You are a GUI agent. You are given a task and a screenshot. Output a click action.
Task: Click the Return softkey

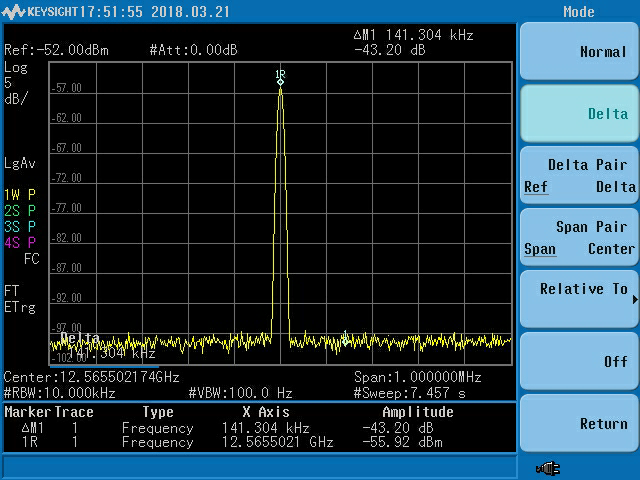coord(579,424)
